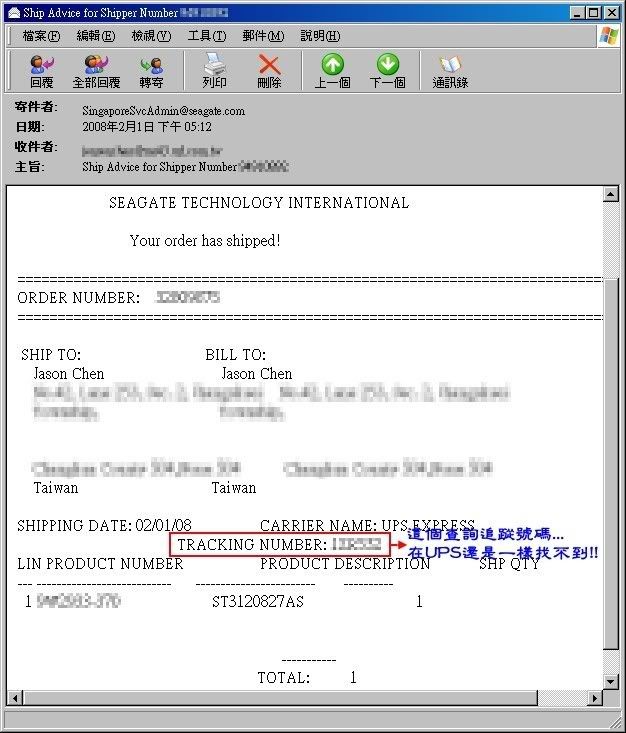The image size is (626, 733).
Task: Click the ORDER NUMBER label
Action: coord(79,298)
